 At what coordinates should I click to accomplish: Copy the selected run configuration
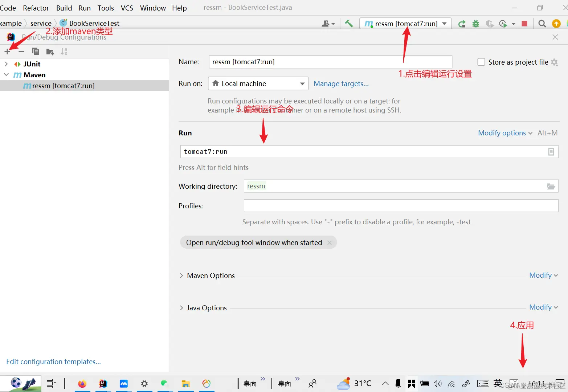tap(36, 52)
